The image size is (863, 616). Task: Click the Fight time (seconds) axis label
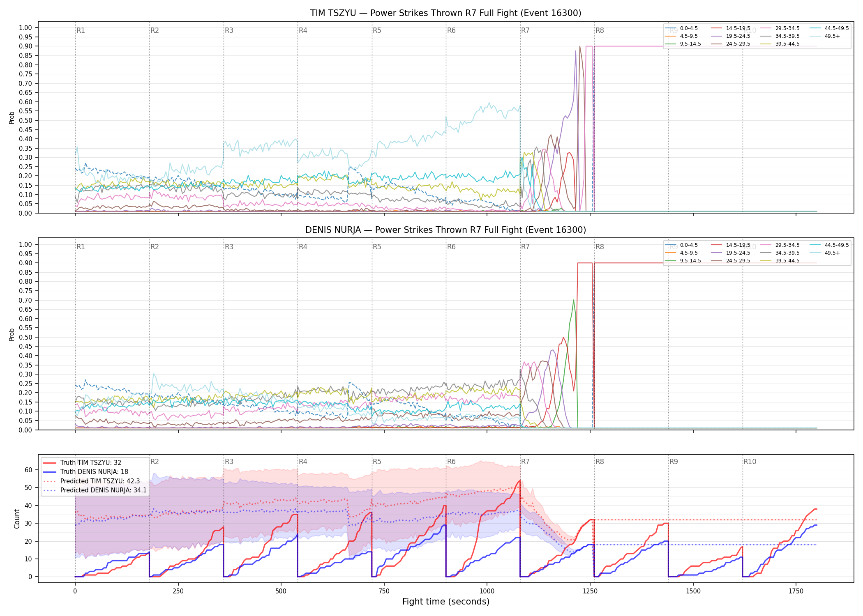(x=446, y=602)
